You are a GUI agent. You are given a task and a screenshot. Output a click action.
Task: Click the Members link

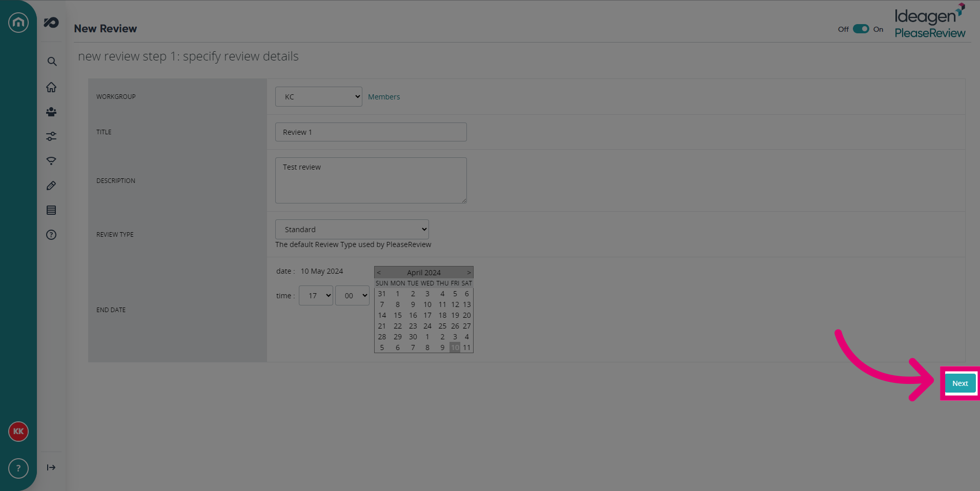384,97
